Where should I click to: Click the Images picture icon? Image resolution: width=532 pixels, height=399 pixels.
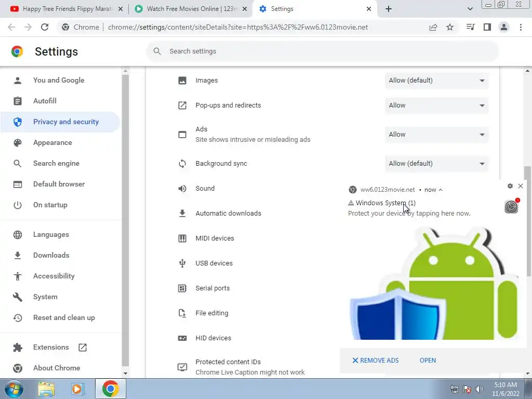182,81
